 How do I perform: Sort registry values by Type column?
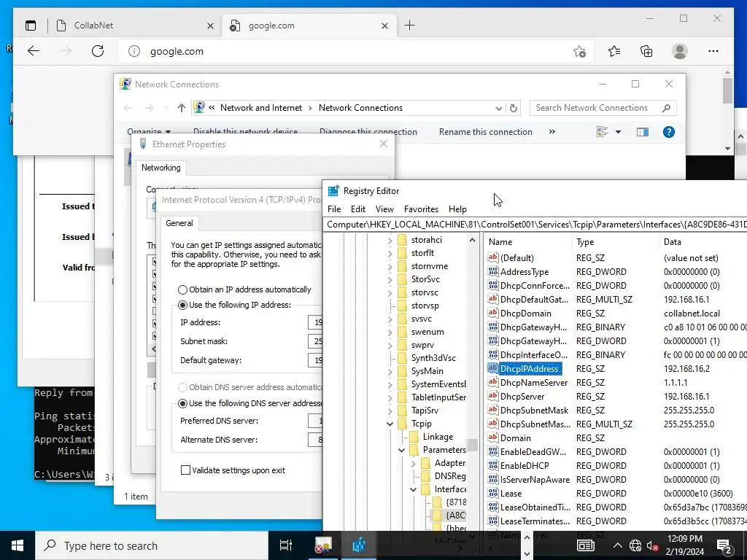click(x=615, y=242)
